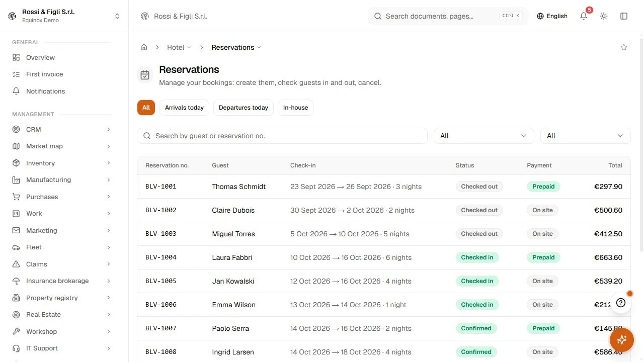Open the Overview menu item

pos(61,57)
